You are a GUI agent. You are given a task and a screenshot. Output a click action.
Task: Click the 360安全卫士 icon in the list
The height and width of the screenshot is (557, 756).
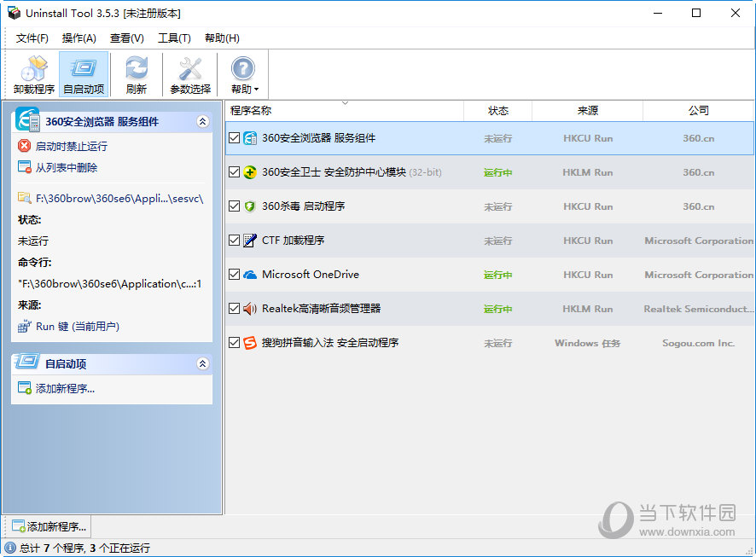[x=250, y=172]
